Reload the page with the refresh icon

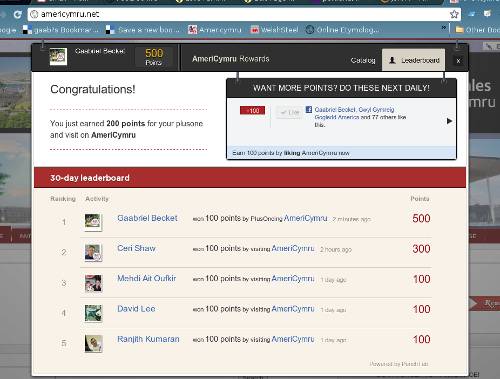(17, 14)
